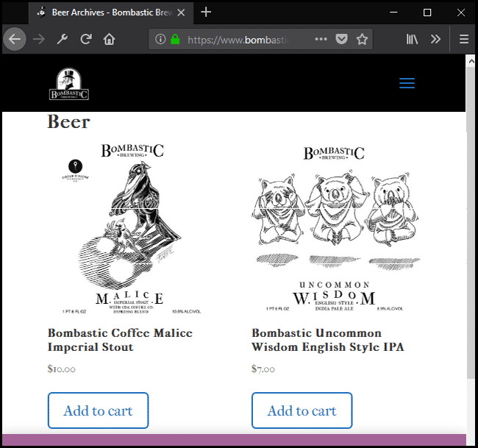Close the Beer Archives tab
The width and height of the screenshot is (478, 448).
[x=181, y=13]
